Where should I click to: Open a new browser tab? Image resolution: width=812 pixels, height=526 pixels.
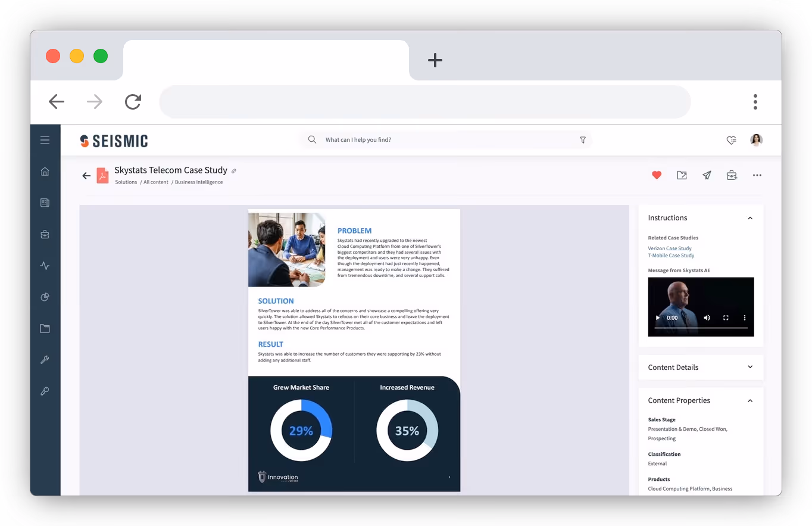tap(435, 60)
